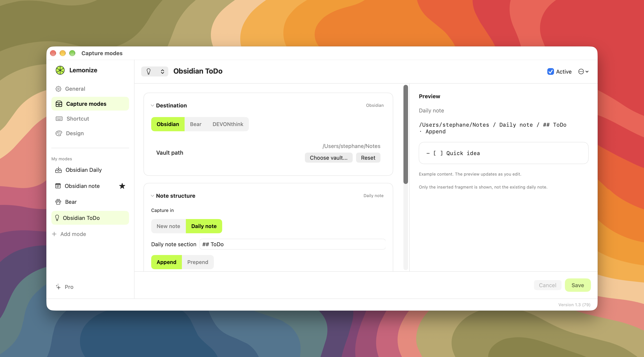This screenshot has height=357, width=644.
Task: Go to Capture modes section
Action: click(90, 104)
